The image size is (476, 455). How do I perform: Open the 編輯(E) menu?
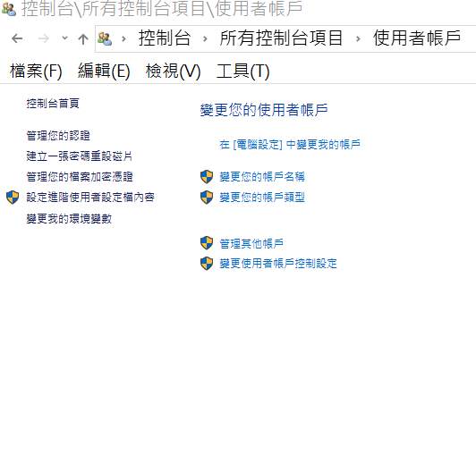coord(104,72)
